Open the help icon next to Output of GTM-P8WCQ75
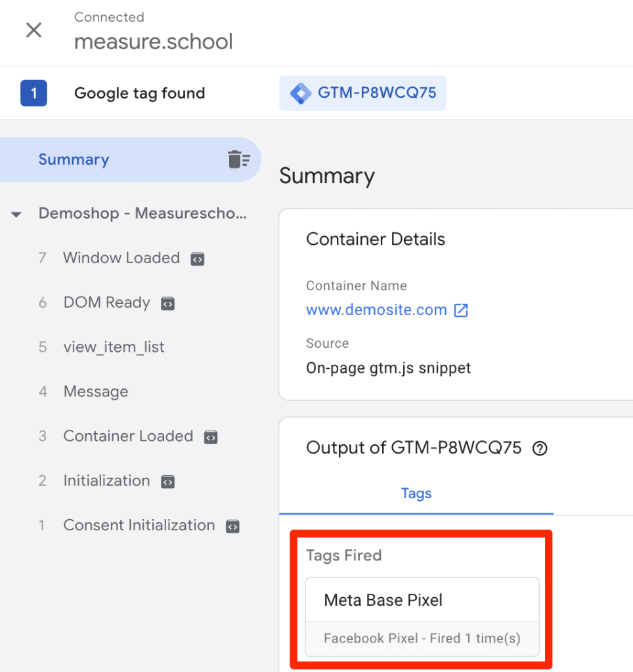This screenshot has width=633, height=672. tap(539, 448)
